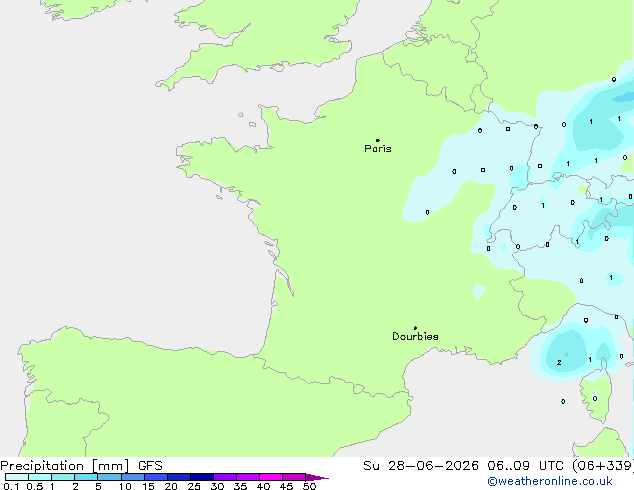The image size is (634, 490).
Task: Click the '35' legend scale label
Action: [240, 486]
